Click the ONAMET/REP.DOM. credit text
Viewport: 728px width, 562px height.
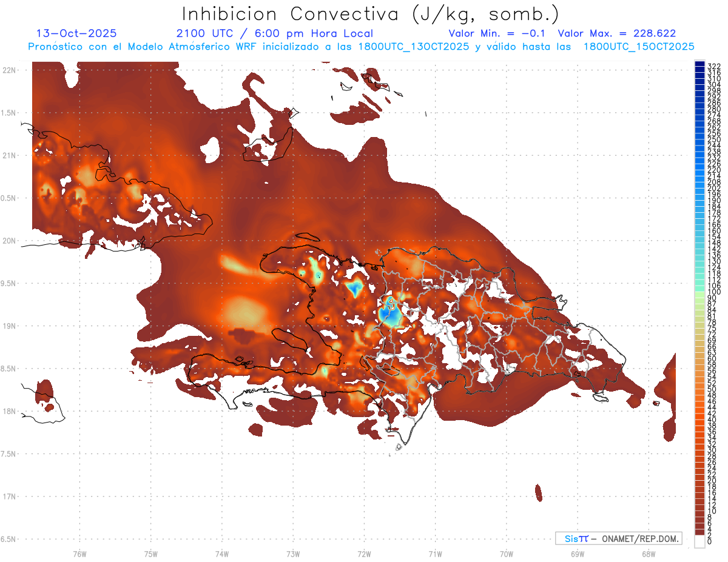click(x=640, y=538)
